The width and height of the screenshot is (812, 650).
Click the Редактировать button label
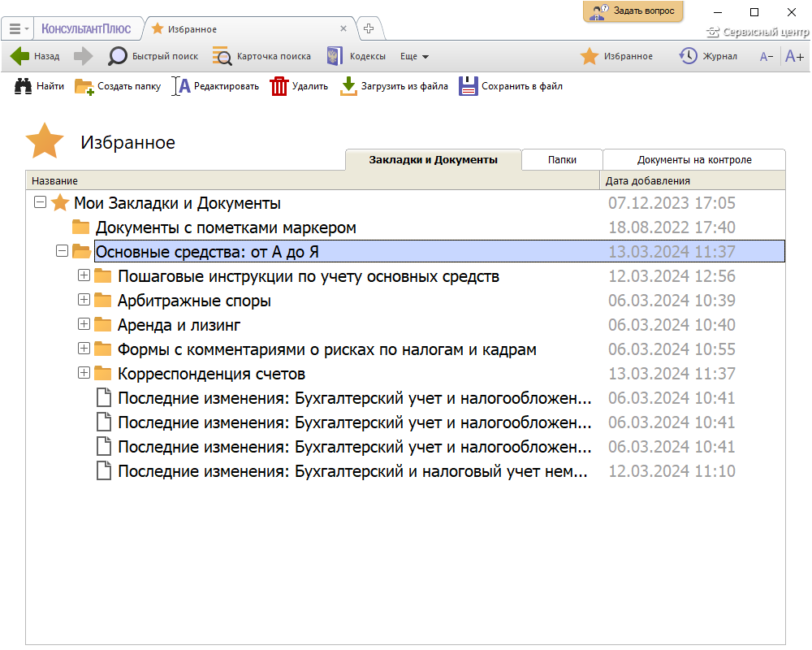pyautogui.click(x=227, y=86)
